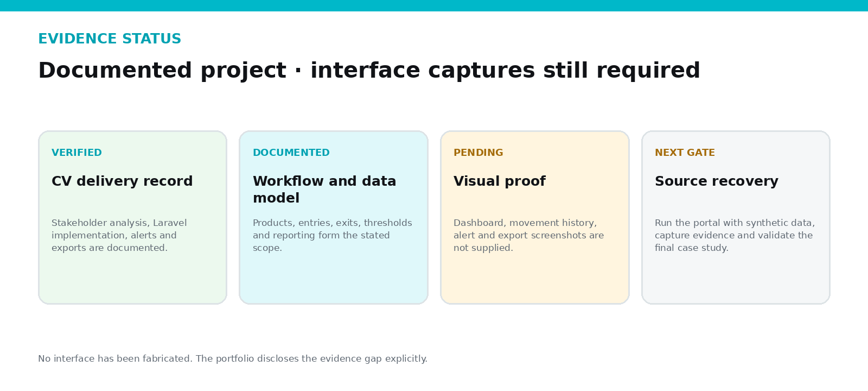Click the VERIFIED status label
This screenshot has height=391, width=868.
(76, 153)
